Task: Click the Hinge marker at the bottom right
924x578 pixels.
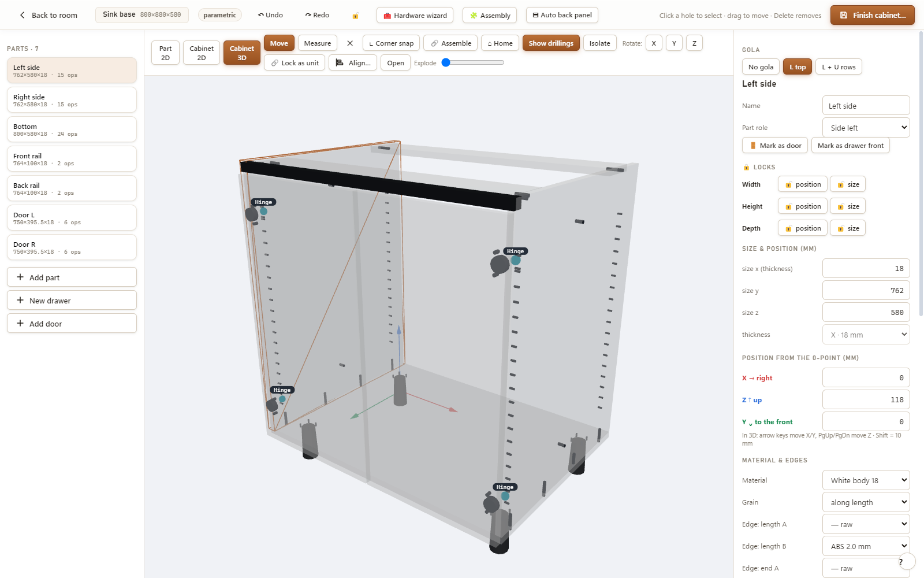Action: click(x=505, y=487)
